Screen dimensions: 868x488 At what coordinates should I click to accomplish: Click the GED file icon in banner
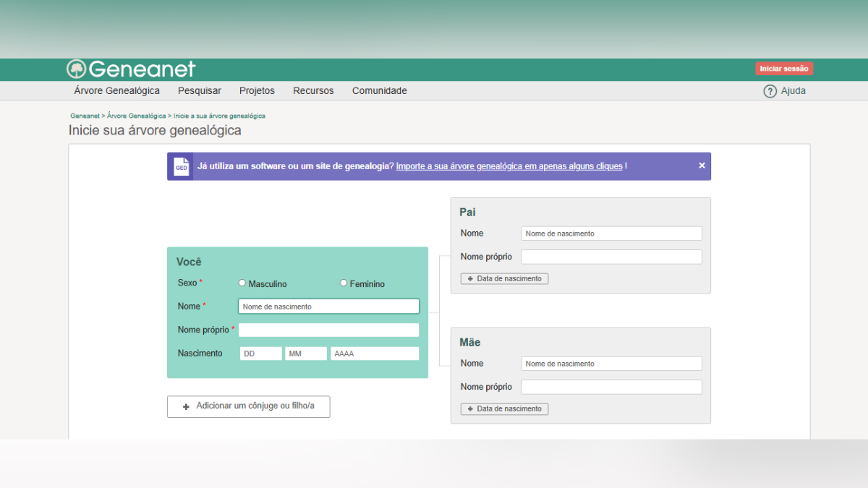[181, 166]
